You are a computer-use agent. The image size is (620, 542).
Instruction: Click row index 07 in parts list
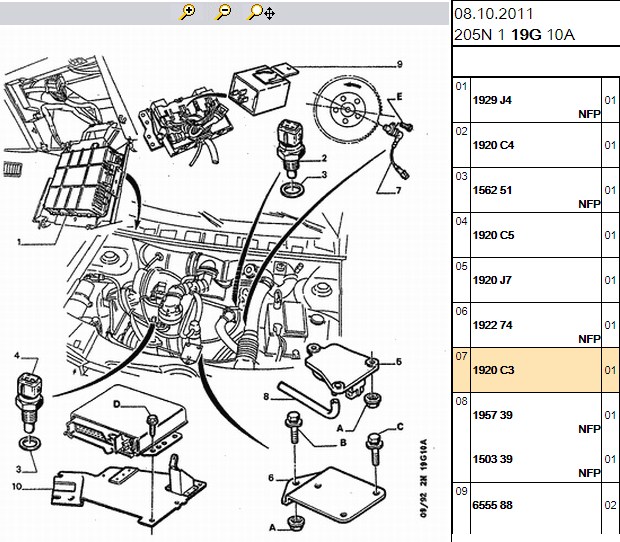pyautogui.click(x=461, y=356)
